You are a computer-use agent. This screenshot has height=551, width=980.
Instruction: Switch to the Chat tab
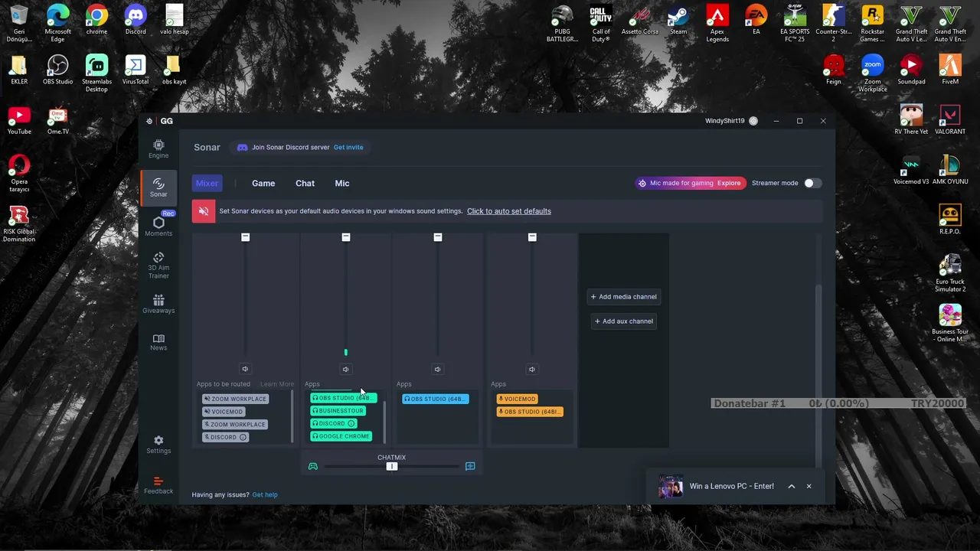(x=305, y=183)
